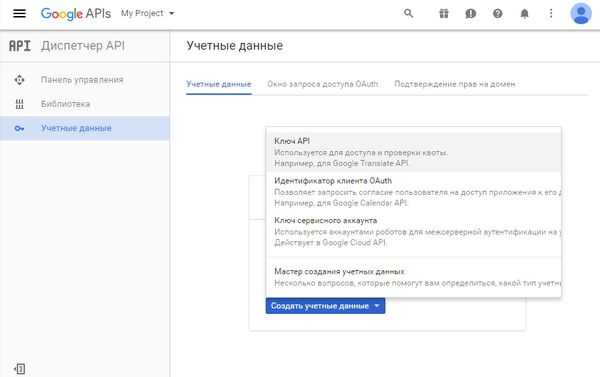The height and width of the screenshot is (377, 600).
Task: Choose Идентификатор клиента OAuth option
Action: [x=414, y=192]
